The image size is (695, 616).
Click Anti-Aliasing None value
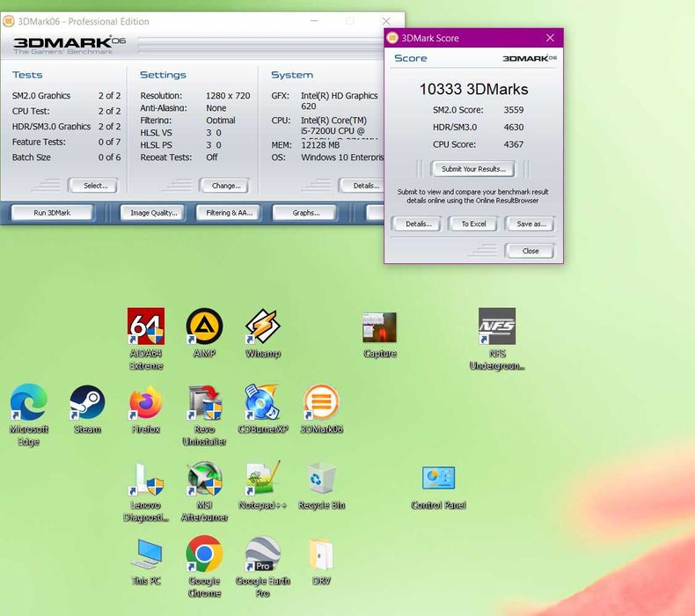[216, 107]
